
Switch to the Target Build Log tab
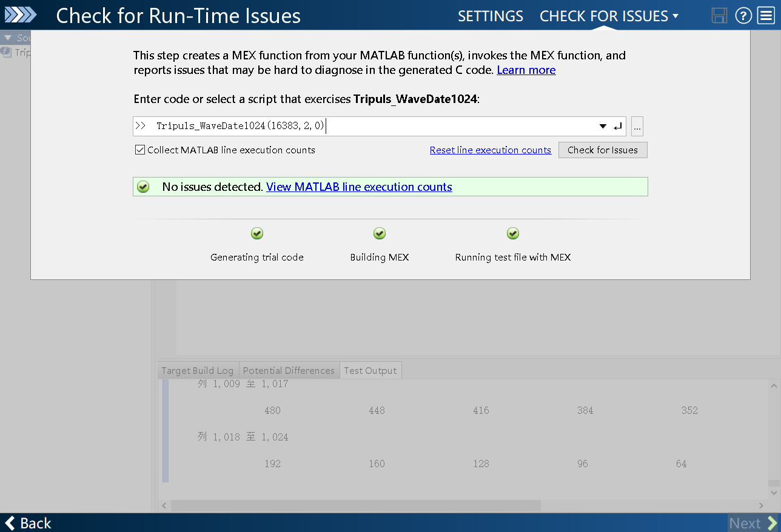pos(197,370)
